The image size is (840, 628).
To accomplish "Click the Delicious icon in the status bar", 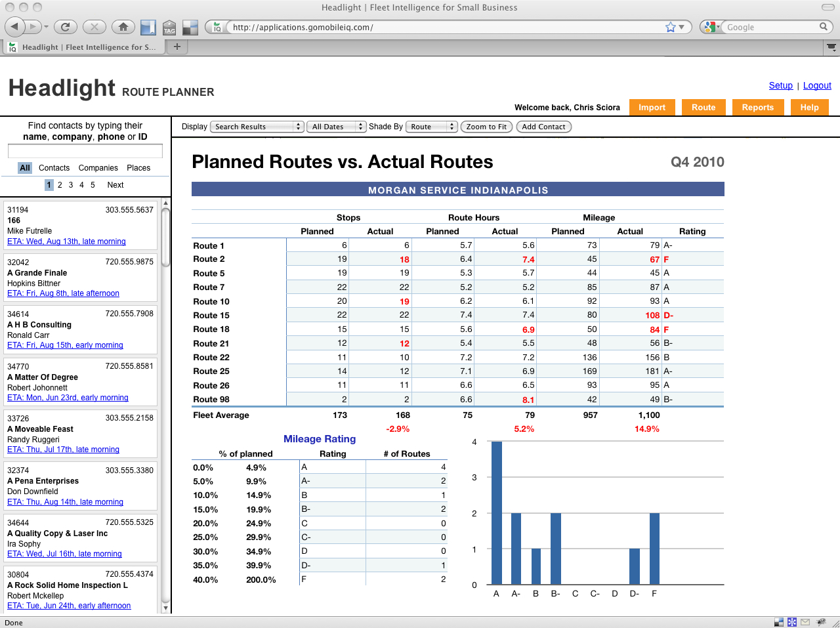I will click(x=779, y=622).
